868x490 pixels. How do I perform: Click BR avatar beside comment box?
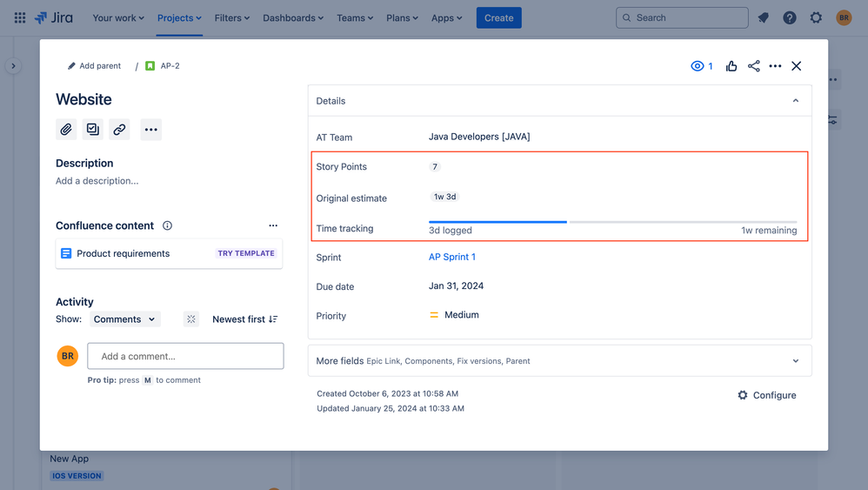point(68,356)
